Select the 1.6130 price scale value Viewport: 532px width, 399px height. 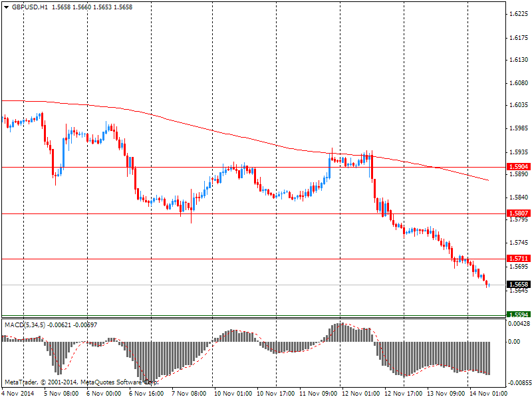(x=519, y=60)
